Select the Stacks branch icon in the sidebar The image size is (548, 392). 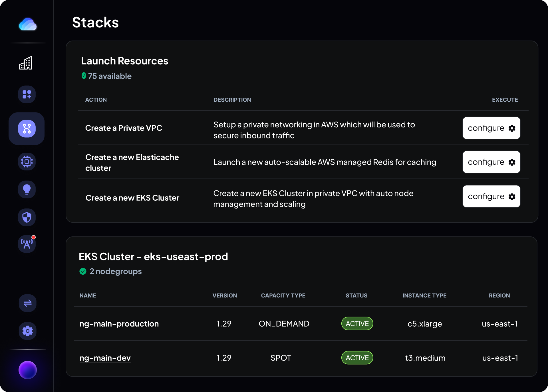27,128
